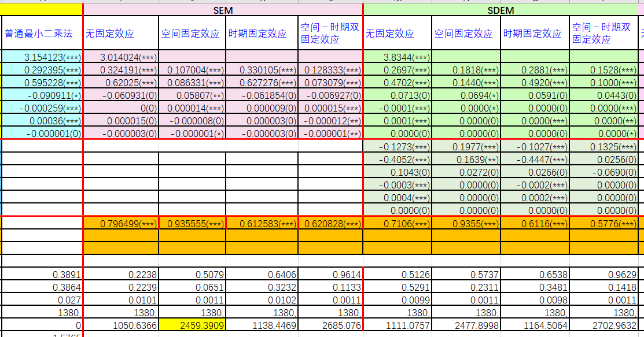Click the yellow highlighted cell 2459.3909
The width and height of the screenshot is (644, 337).
pos(192,325)
